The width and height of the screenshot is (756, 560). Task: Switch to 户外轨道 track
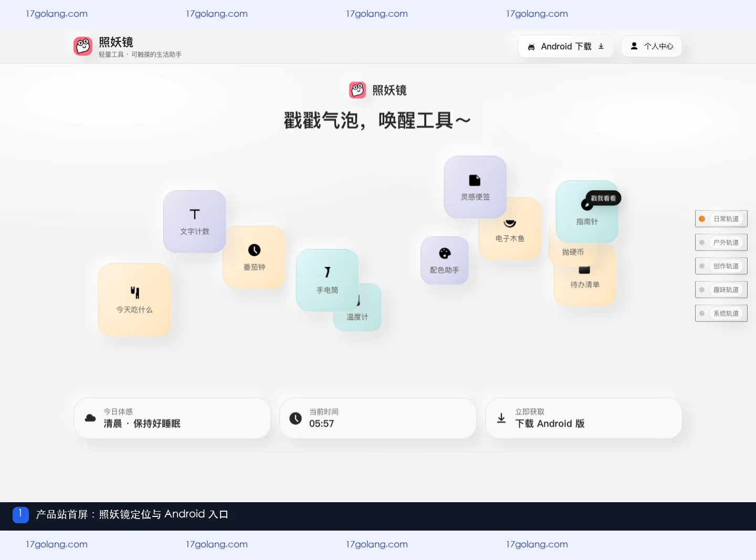(x=721, y=242)
